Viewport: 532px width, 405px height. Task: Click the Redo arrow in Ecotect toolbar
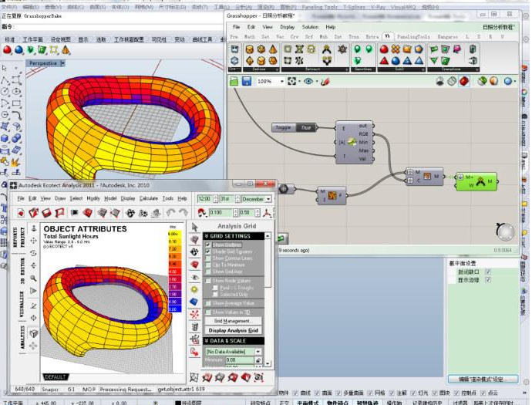click(184, 213)
